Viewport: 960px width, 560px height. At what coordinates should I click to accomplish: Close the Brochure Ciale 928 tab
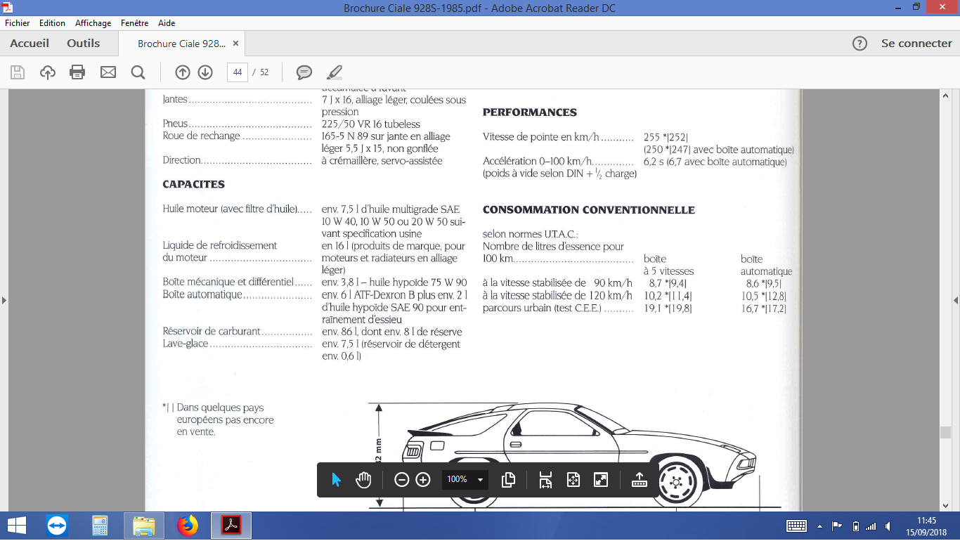tap(236, 44)
